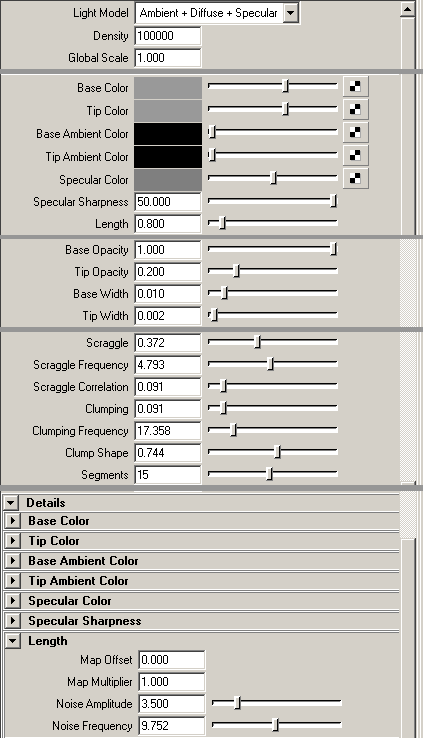Click the Clumping Frequency value field
Screen dimensions: 423x738
click(x=168, y=431)
